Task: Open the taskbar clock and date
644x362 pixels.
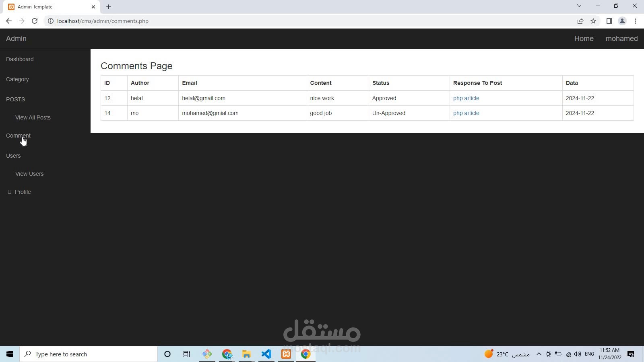Action: pyautogui.click(x=609, y=354)
